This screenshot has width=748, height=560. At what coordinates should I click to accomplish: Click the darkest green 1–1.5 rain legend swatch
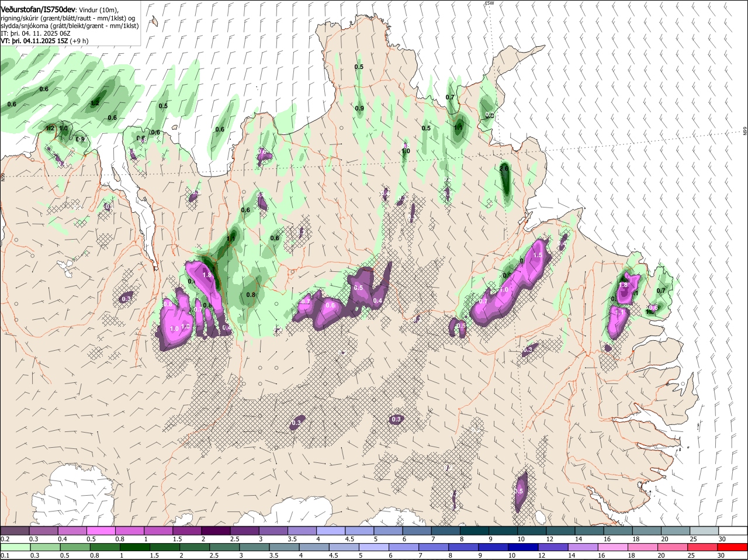pyautogui.click(x=134, y=547)
